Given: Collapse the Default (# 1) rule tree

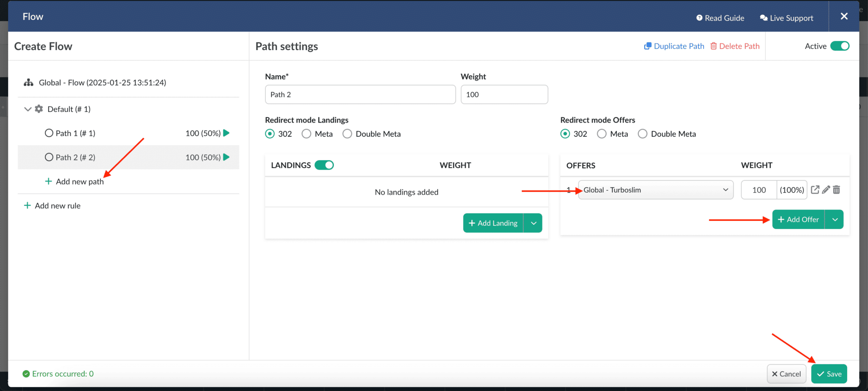Looking at the screenshot, I should point(27,109).
